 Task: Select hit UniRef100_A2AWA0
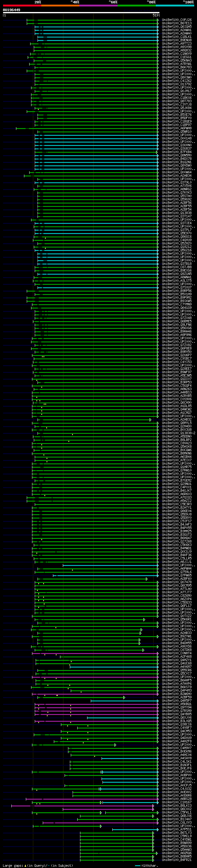tap(176, 33)
